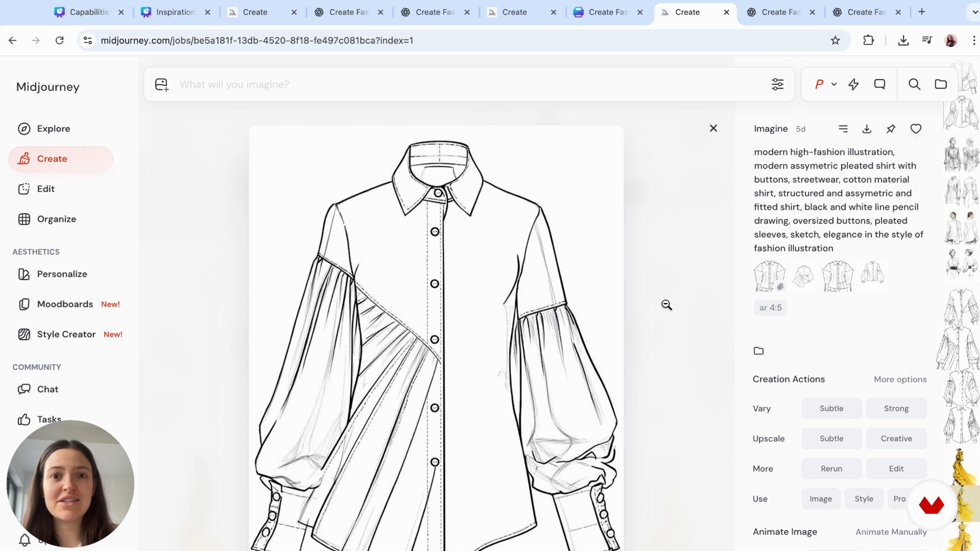The width and height of the screenshot is (980, 551).
Task: Click the folder icon in top toolbar
Action: coord(940,84)
